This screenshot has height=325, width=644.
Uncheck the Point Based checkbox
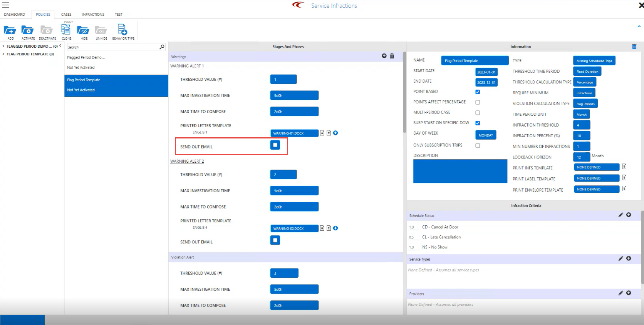478,92
